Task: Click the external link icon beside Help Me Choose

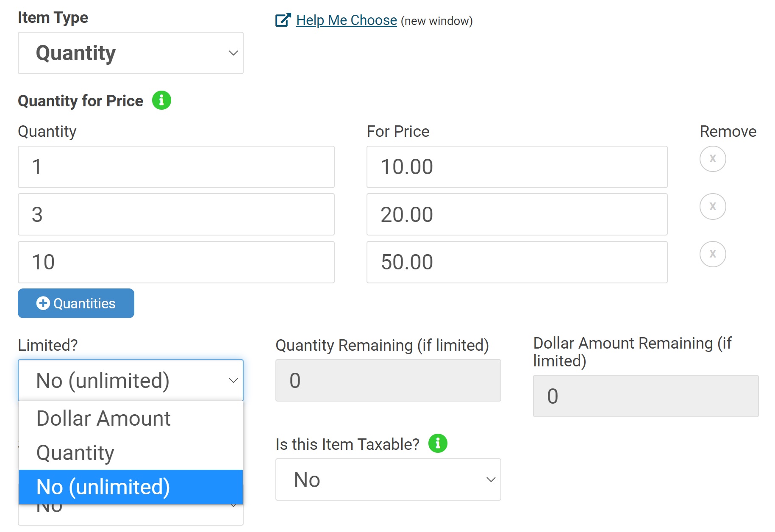Action: pyautogui.click(x=283, y=20)
